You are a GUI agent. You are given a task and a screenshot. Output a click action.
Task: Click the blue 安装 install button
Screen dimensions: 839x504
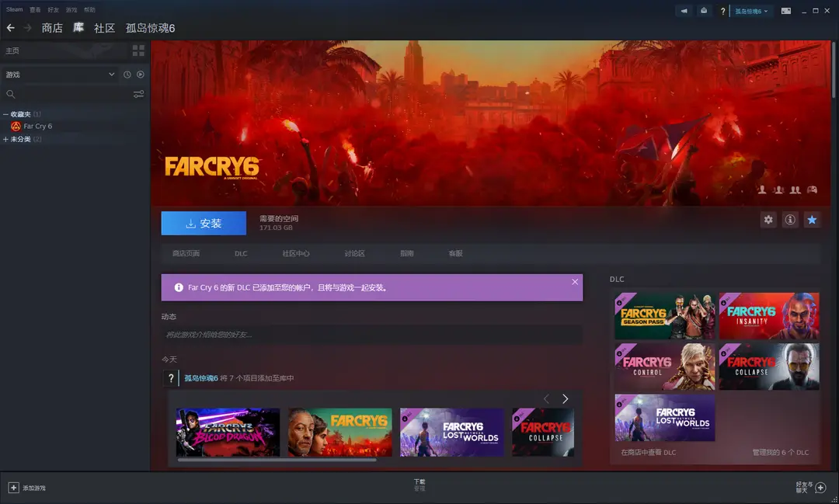pos(204,223)
